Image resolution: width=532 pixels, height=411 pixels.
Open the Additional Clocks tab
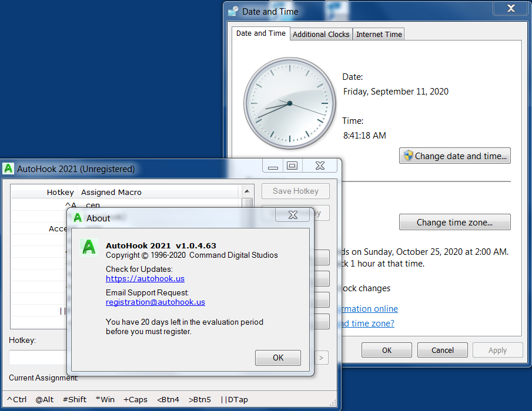tap(321, 34)
